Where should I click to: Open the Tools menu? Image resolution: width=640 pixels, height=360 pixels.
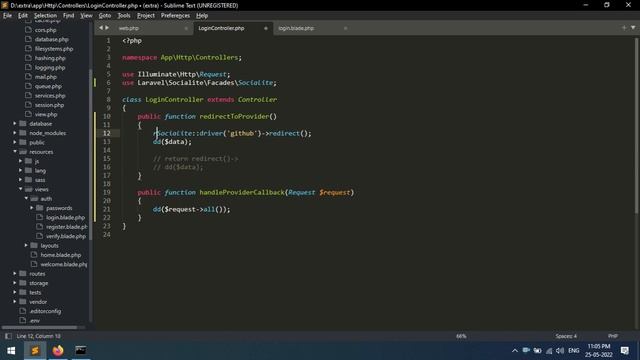click(124, 16)
